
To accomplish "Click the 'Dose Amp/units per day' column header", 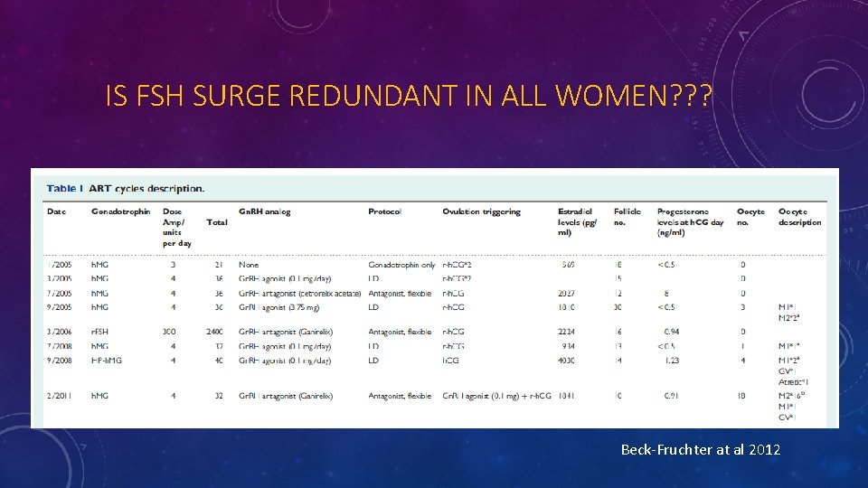I will [177, 228].
